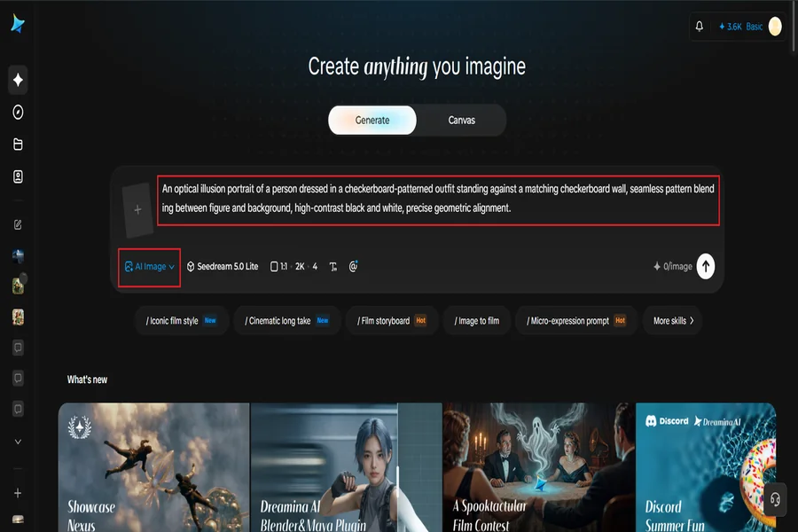This screenshot has width=798, height=532.
Task: Click the pencil edit sidebar icon
Action: click(x=18, y=224)
